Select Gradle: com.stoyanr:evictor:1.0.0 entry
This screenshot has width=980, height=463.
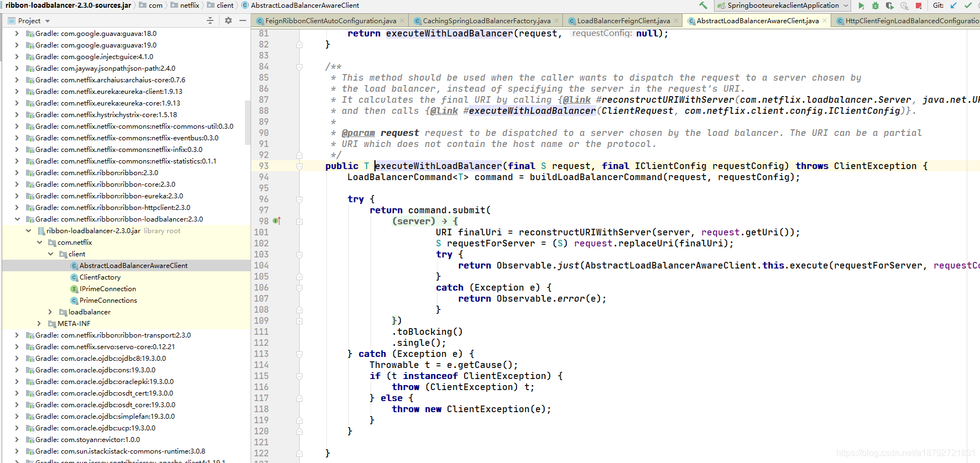coord(87,440)
